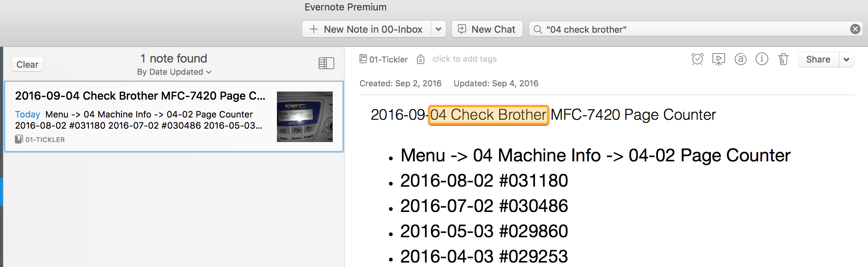Expand the Share options dropdown arrow
This screenshot has width=868, height=267.
[846, 59]
